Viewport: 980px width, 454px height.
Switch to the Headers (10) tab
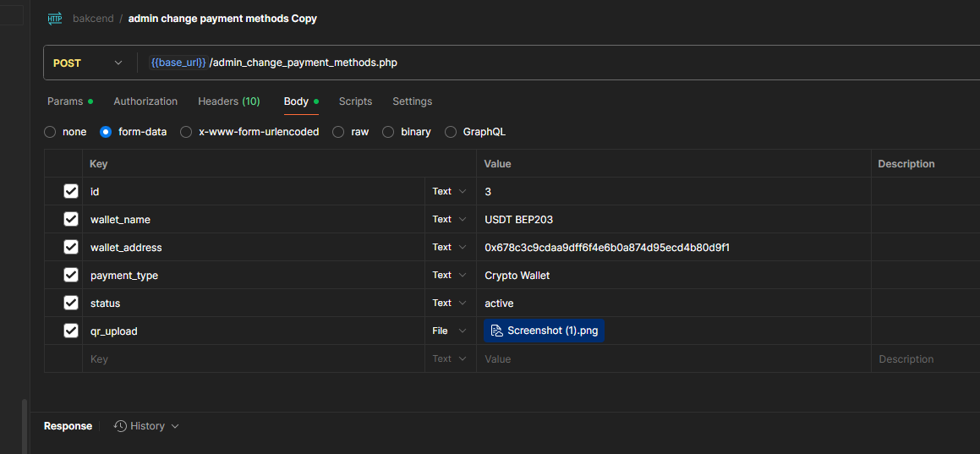[x=228, y=101]
